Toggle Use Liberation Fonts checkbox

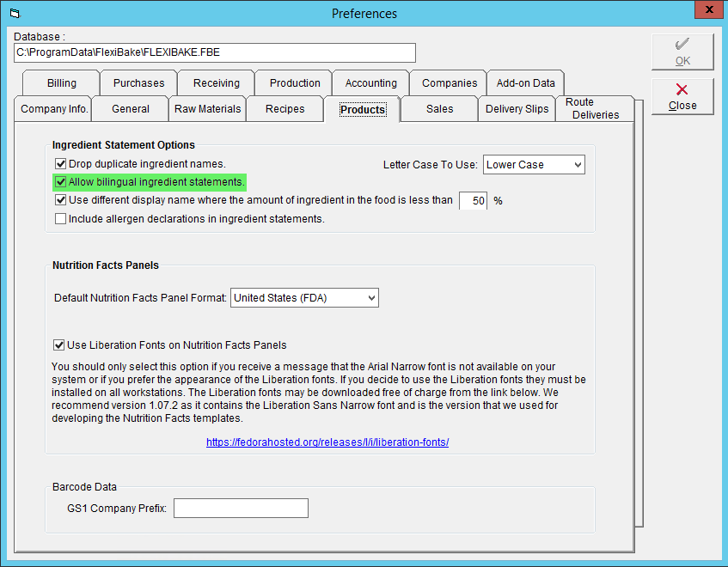(x=59, y=345)
